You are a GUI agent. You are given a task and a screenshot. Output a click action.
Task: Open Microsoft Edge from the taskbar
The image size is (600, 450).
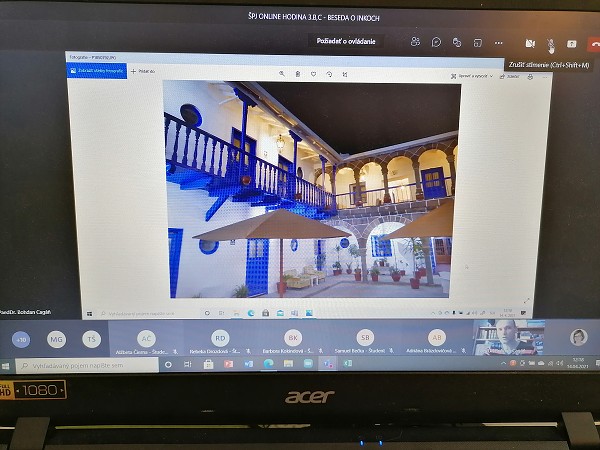268,364
